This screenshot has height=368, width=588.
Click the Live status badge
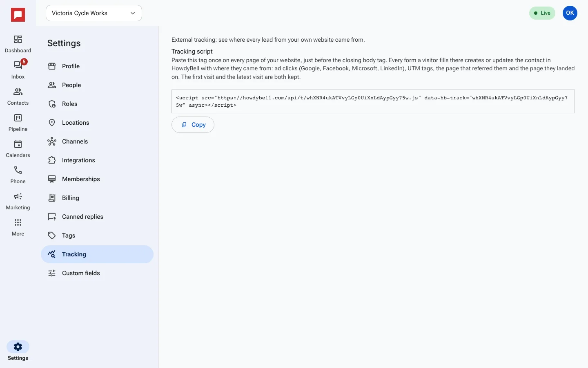[x=542, y=13]
